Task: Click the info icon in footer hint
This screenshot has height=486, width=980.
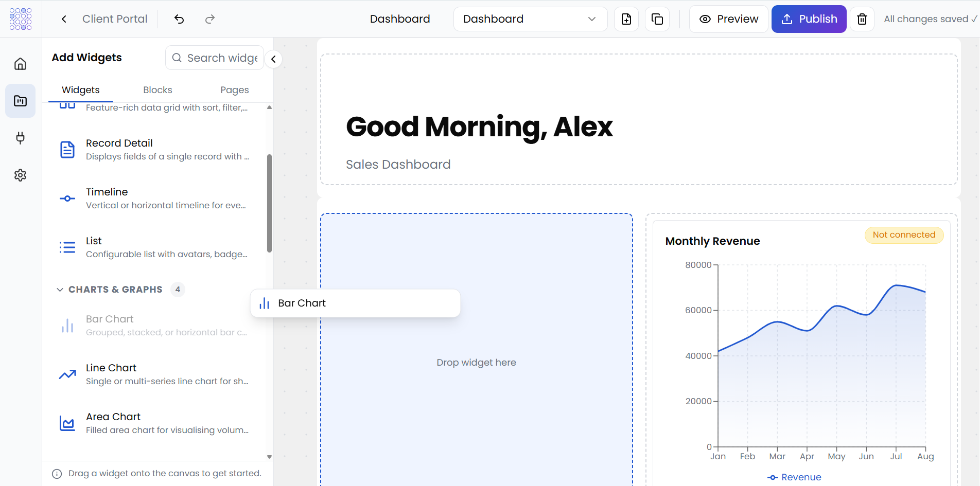Action: [57, 474]
